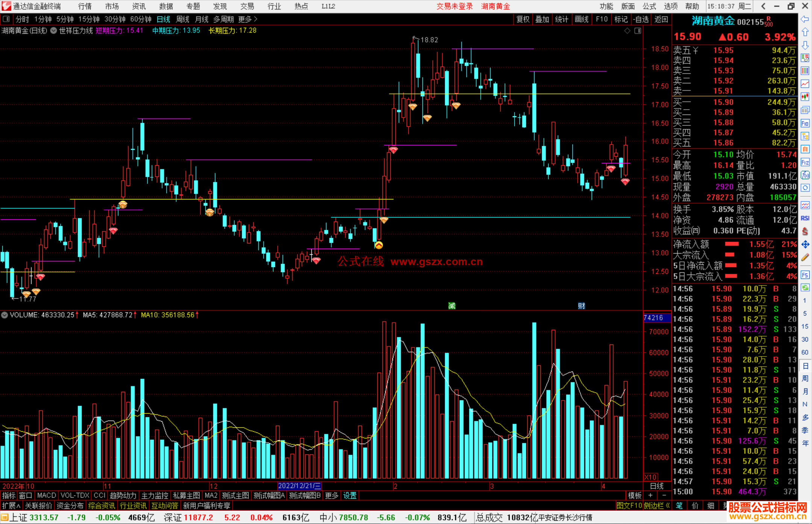The width and height of the screenshot is (812, 524).
Task: Click the f(x) formula icon
Action: (x=805, y=175)
